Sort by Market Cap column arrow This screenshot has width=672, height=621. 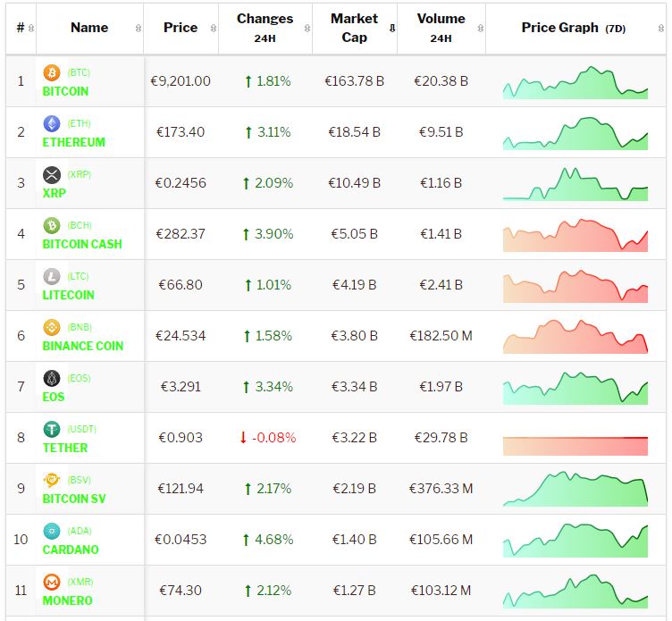(391, 28)
